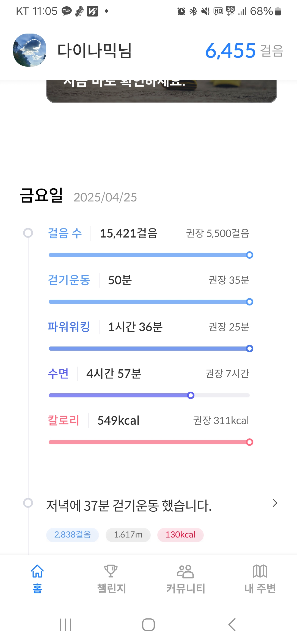This screenshot has height=644, width=297.
Task: Tap the 1,617m distance chip
Action: click(128, 535)
